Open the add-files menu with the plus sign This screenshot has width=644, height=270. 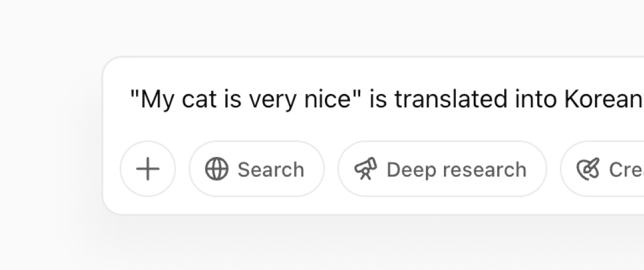(x=148, y=169)
